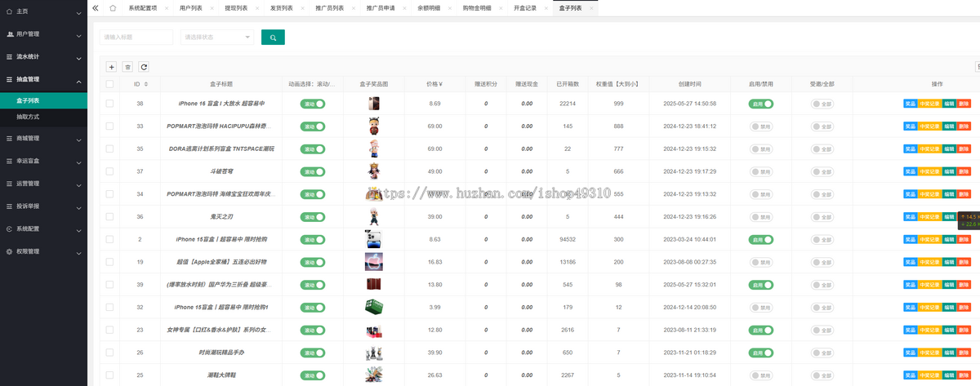Open the prize image of the 鬼灭之刃 row
The image size is (980, 386).
tap(373, 216)
